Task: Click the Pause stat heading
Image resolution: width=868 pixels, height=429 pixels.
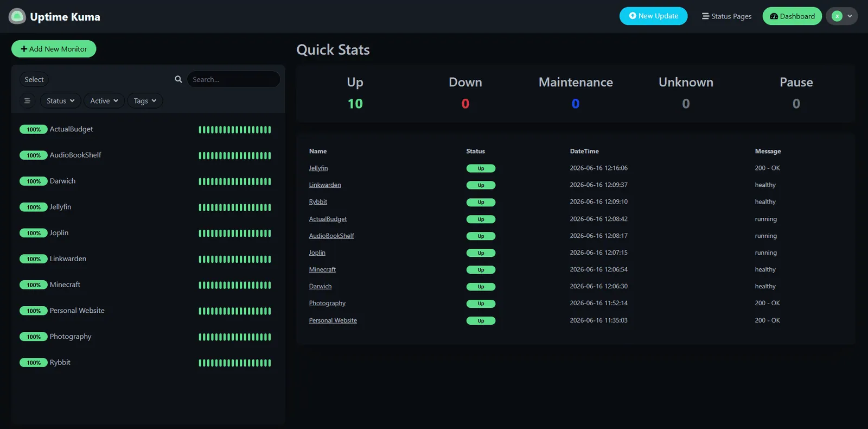Action: pos(796,82)
